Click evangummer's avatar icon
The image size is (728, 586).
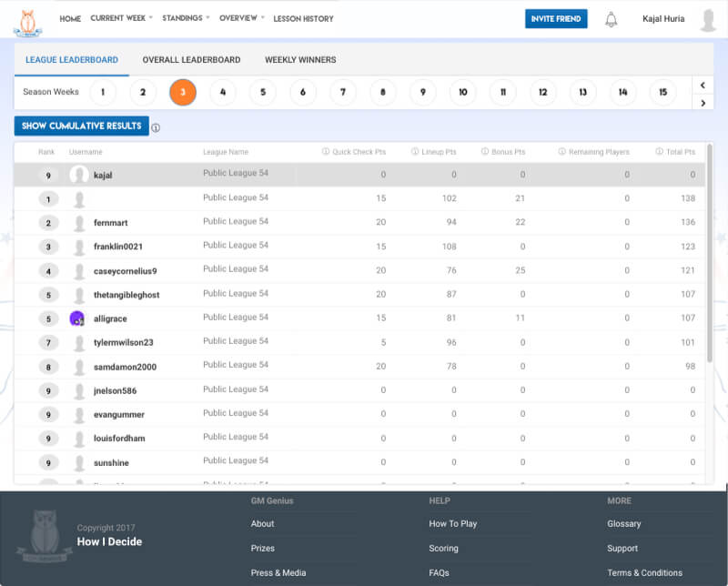point(79,415)
